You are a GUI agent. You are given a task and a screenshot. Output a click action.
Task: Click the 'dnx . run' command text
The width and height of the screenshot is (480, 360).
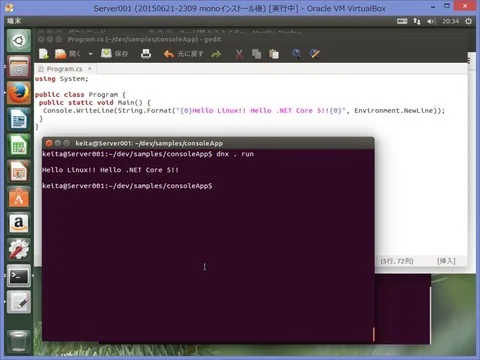235,154
